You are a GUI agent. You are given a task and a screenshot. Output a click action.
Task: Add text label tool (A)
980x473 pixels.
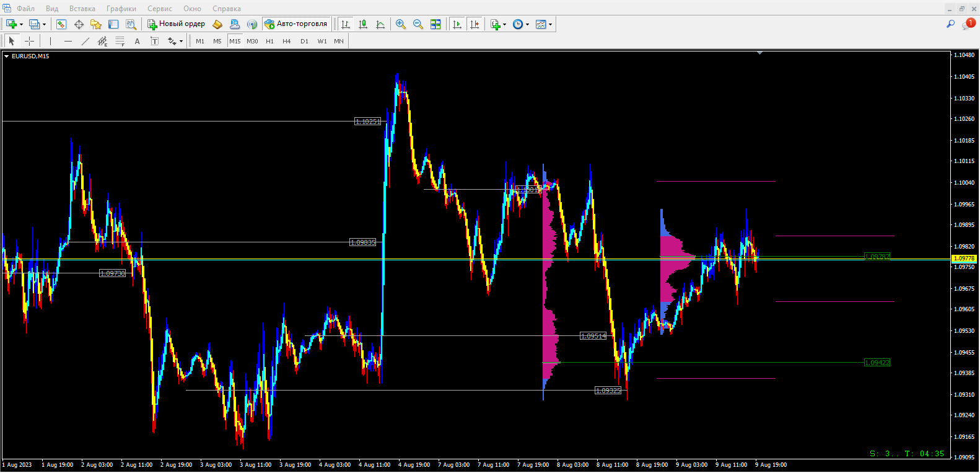tap(137, 42)
